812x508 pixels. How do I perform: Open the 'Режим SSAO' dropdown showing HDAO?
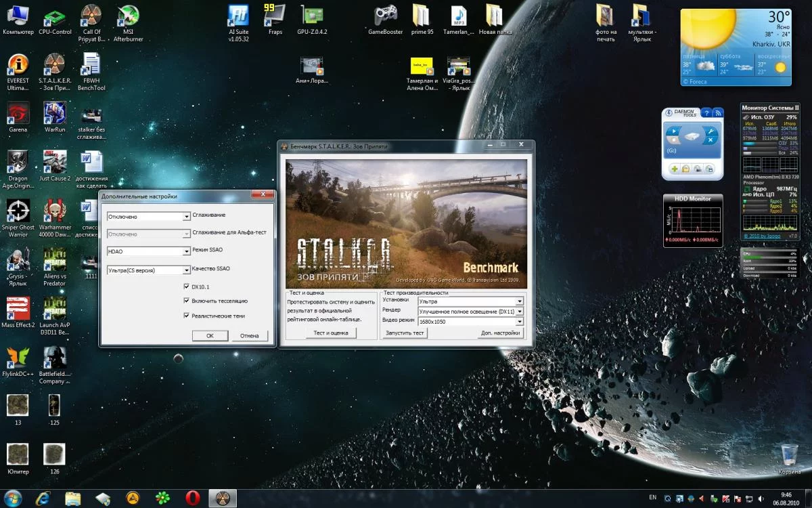(187, 251)
